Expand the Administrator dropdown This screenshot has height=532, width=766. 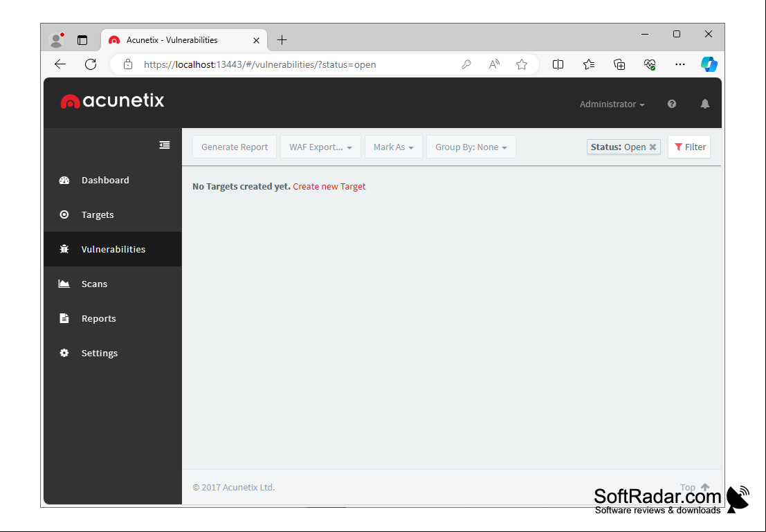[612, 104]
